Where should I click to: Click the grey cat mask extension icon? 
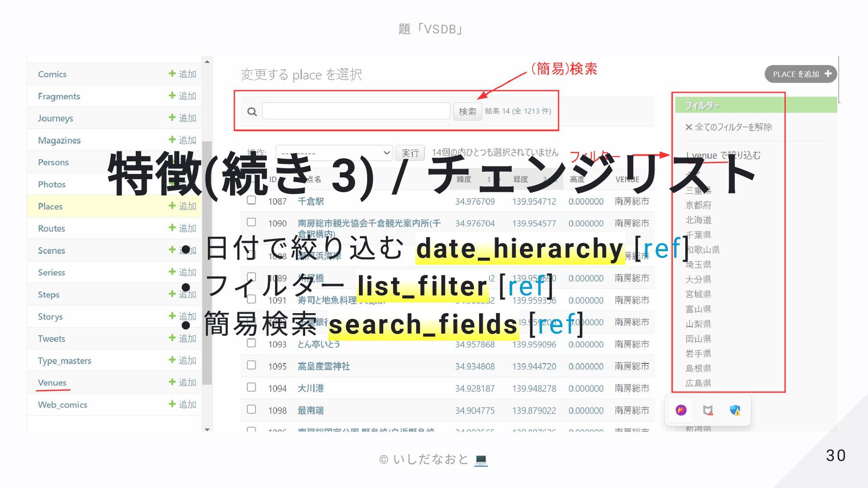click(708, 410)
